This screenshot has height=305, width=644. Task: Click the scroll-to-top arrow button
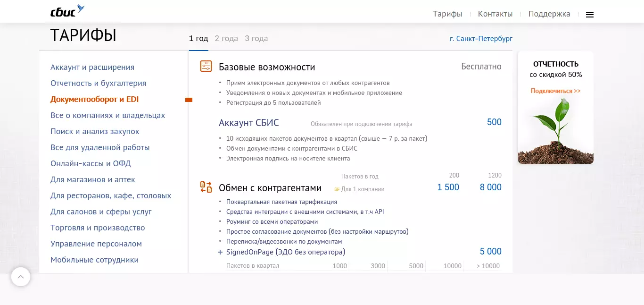pyautogui.click(x=21, y=277)
